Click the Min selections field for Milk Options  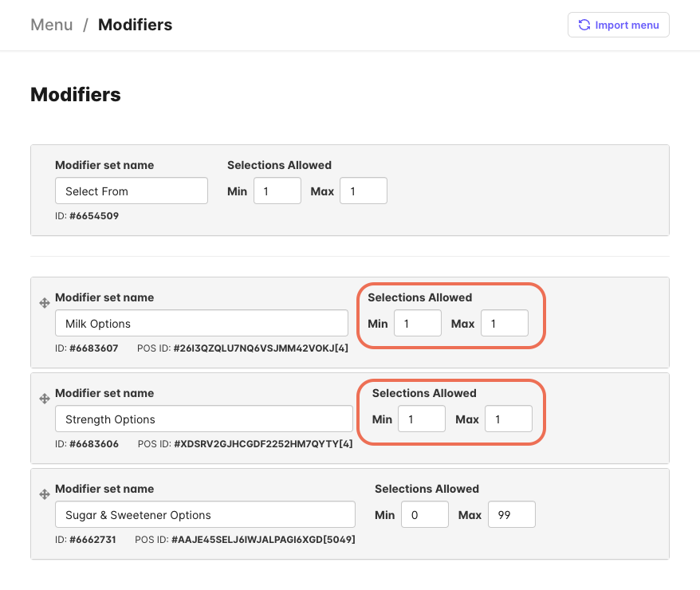pyautogui.click(x=417, y=323)
